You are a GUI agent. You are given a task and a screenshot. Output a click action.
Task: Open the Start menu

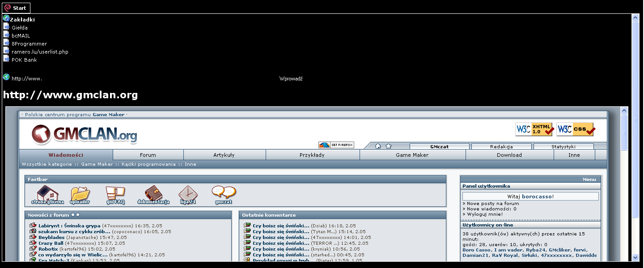(x=17, y=8)
